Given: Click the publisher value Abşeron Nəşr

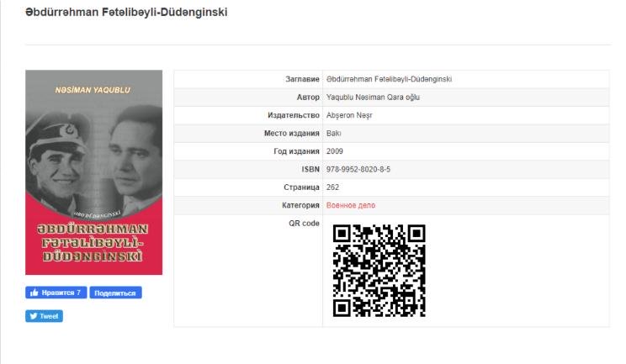Looking at the screenshot, I should 351,115.
